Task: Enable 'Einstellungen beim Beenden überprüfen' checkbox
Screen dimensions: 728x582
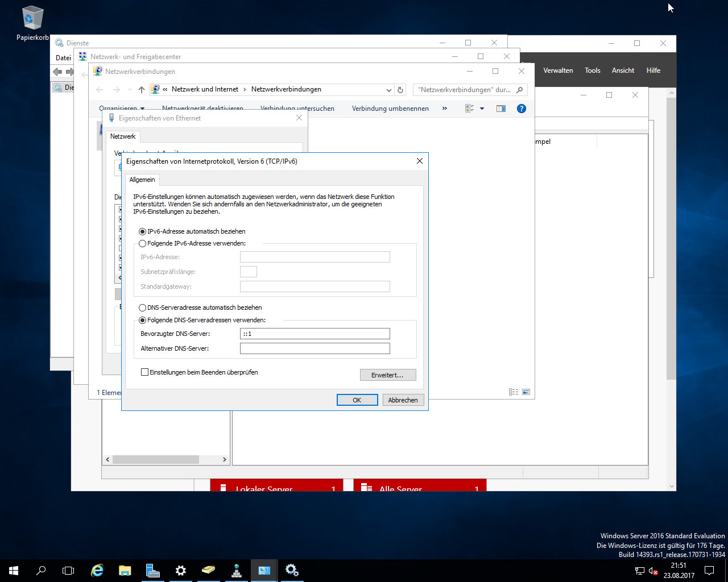Action: tap(144, 372)
